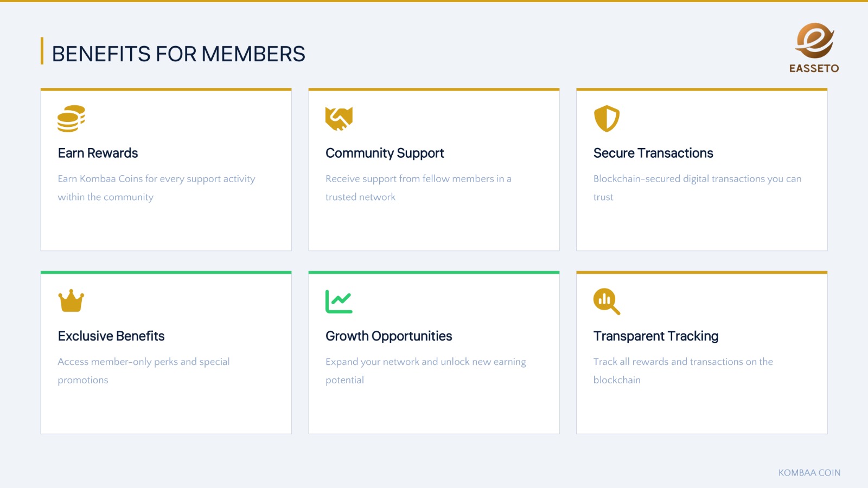Viewport: 868px width, 488px height.
Task: Select 'Track all rewards and transactions on the' text
Action: (x=683, y=362)
